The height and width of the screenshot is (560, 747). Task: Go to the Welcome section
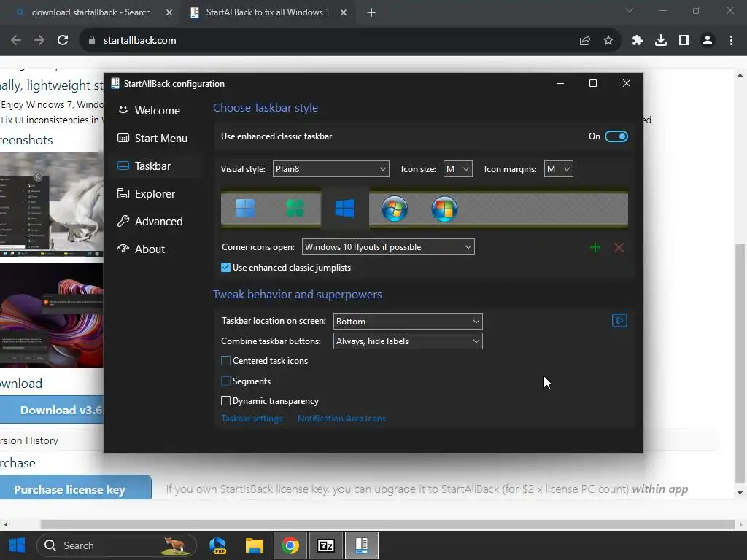point(157,111)
